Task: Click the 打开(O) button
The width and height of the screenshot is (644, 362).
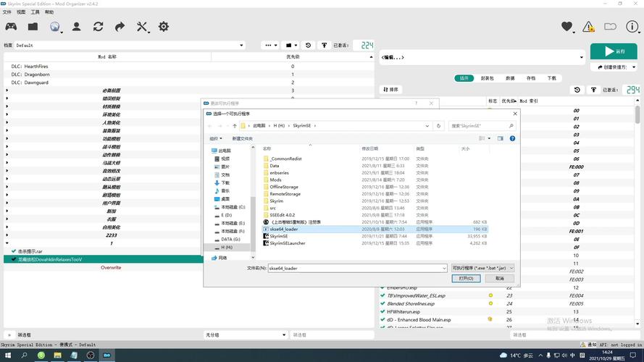Action: (x=466, y=278)
